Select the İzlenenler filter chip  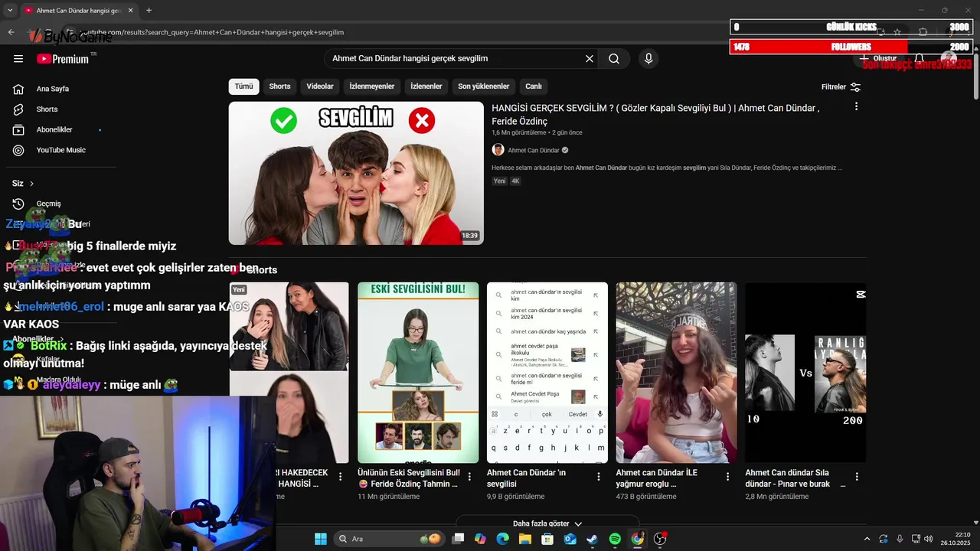[426, 86]
